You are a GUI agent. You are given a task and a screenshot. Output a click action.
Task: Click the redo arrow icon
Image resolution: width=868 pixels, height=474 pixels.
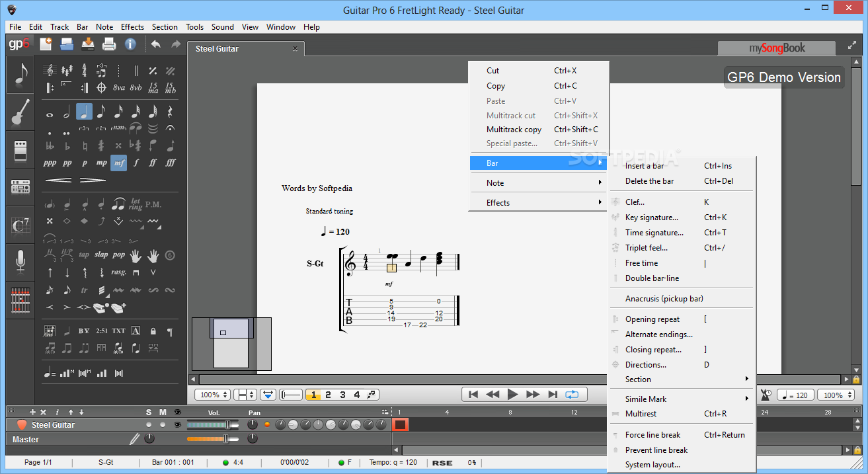point(176,44)
